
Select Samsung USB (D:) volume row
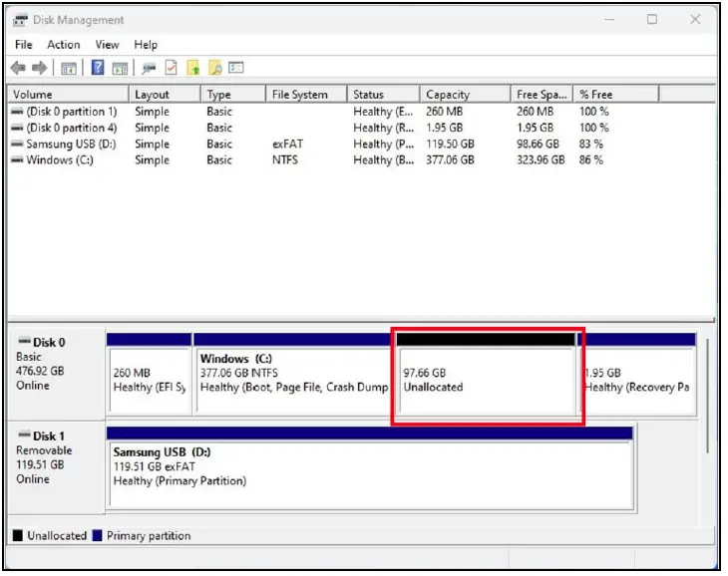tap(361, 144)
